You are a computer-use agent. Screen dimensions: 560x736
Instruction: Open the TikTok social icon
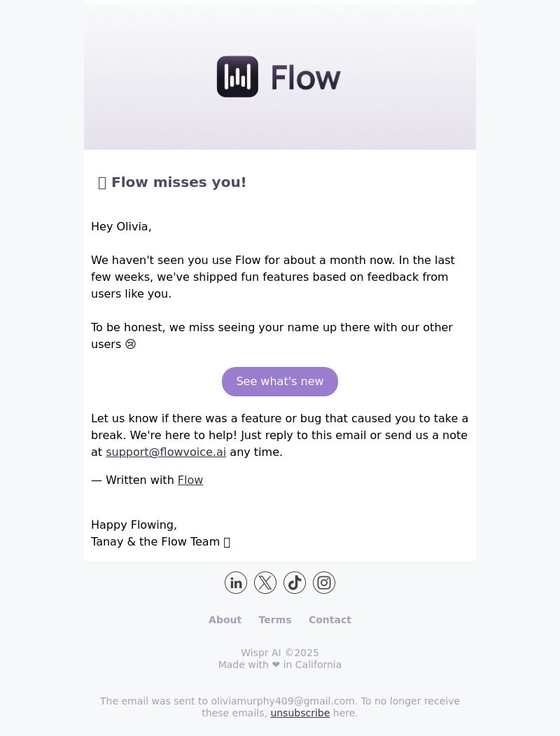click(x=295, y=583)
